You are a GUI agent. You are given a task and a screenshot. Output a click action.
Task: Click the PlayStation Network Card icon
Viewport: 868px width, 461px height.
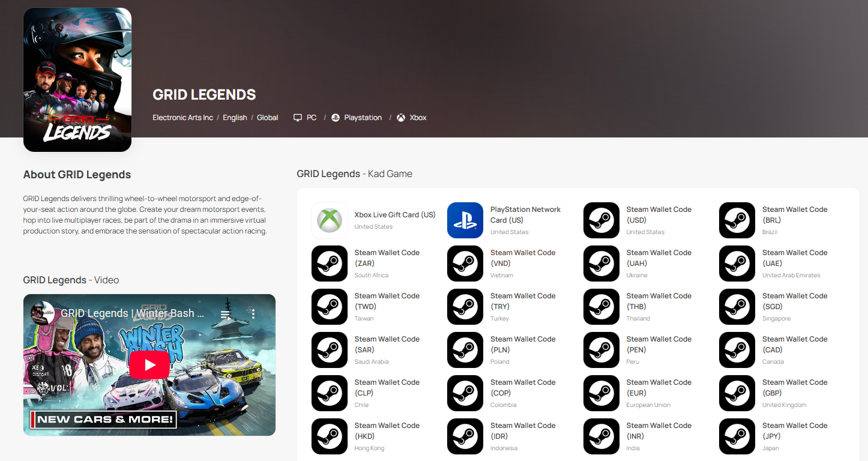click(x=465, y=220)
